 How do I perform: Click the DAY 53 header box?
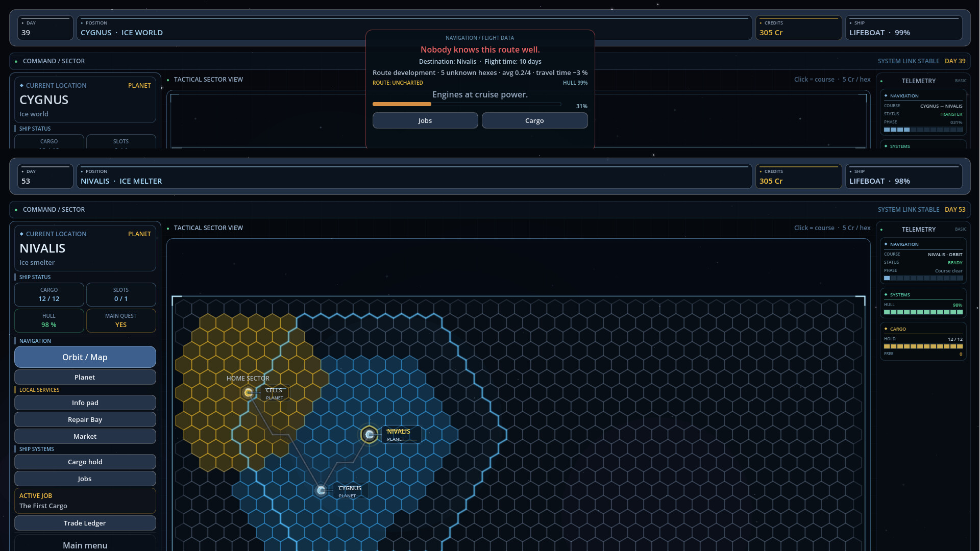pyautogui.click(x=45, y=177)
